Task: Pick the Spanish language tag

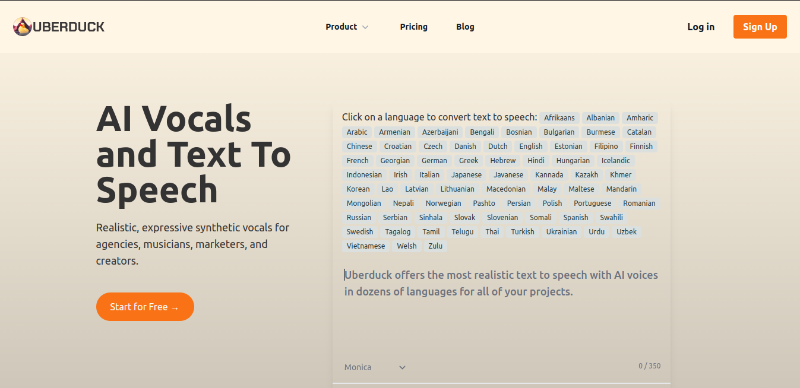Action: [x=576, y=218]
